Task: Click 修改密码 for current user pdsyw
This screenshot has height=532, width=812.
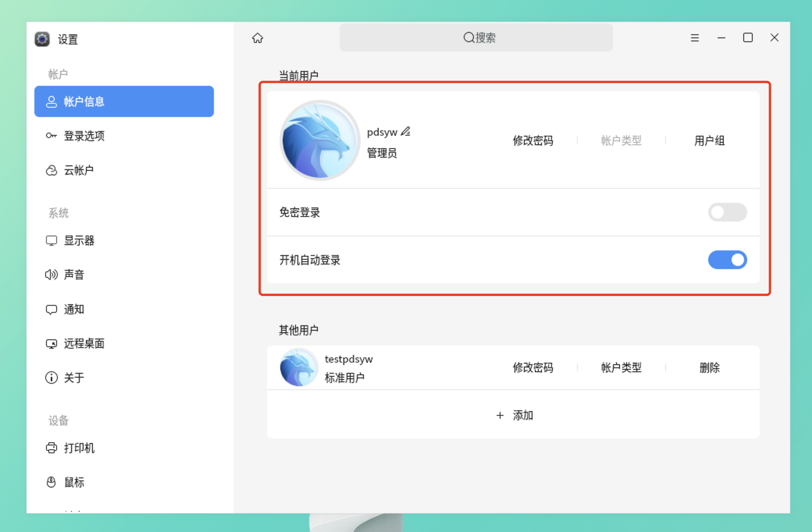Action: coord(533,140)
